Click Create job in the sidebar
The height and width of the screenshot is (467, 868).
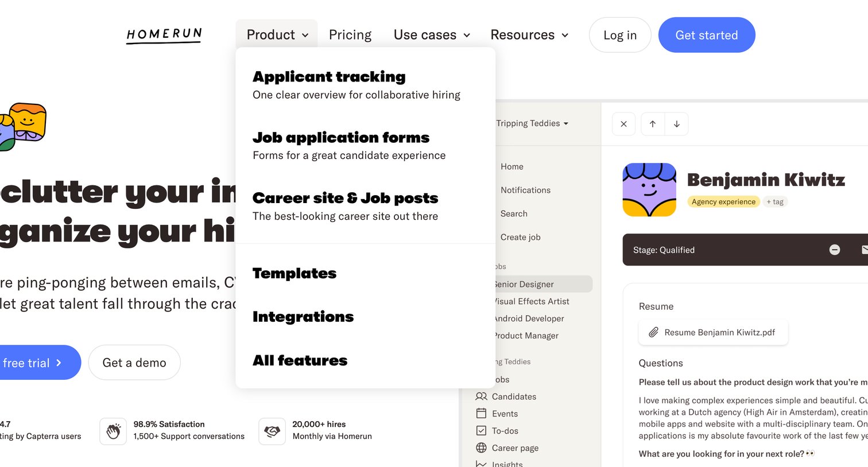[x=520, y=237]
